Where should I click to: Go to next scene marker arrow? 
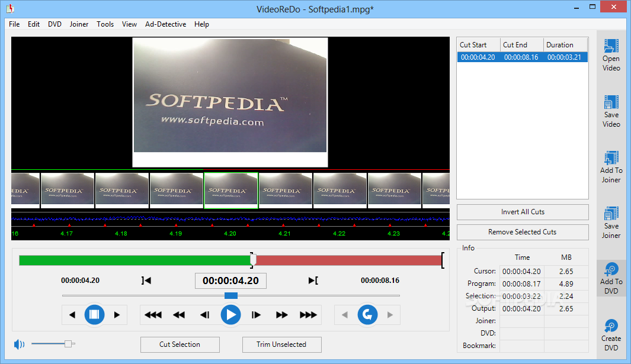coord(117,315)
